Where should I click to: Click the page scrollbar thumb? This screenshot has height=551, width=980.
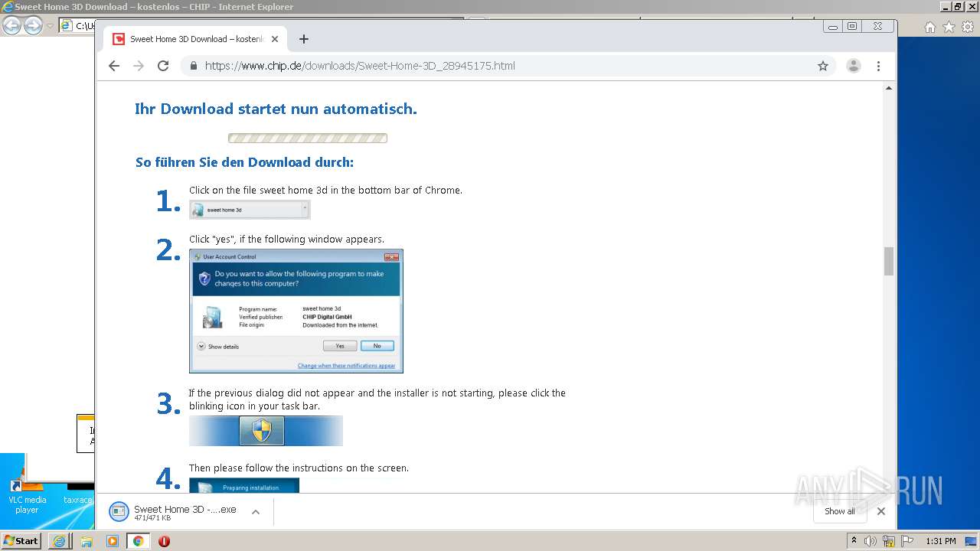(889, 261)
